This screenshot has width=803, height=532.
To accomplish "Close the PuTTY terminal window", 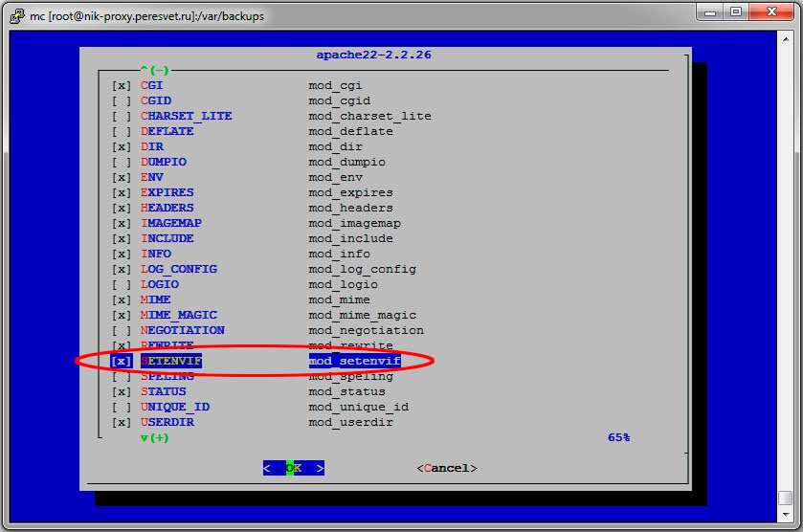I will [770, 12].
